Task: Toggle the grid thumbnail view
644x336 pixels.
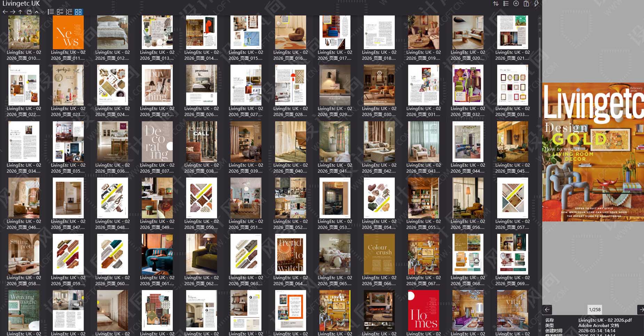Action: pyautogui.click(x=78, y=12)
